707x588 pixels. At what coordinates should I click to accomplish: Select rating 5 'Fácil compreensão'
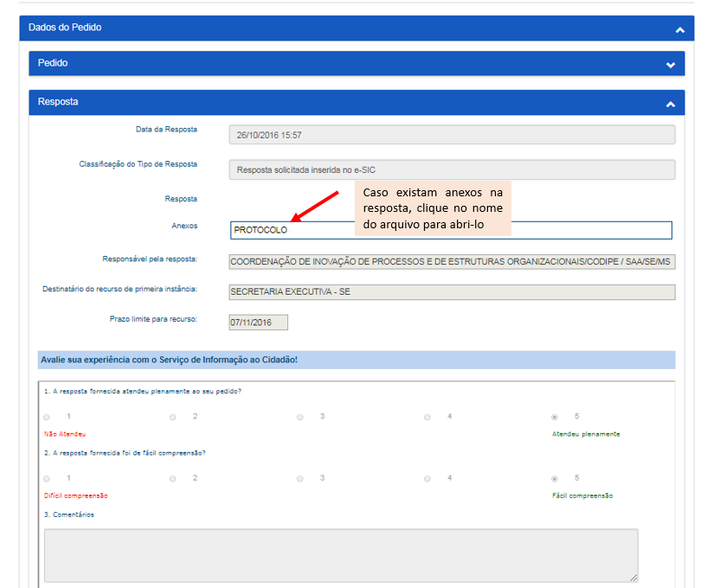tap(555, 479)
